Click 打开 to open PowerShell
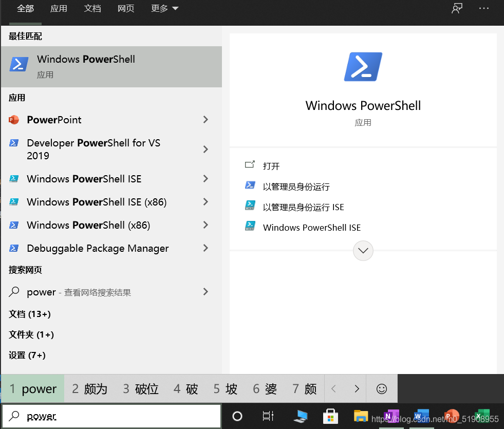 click(271, 166)
